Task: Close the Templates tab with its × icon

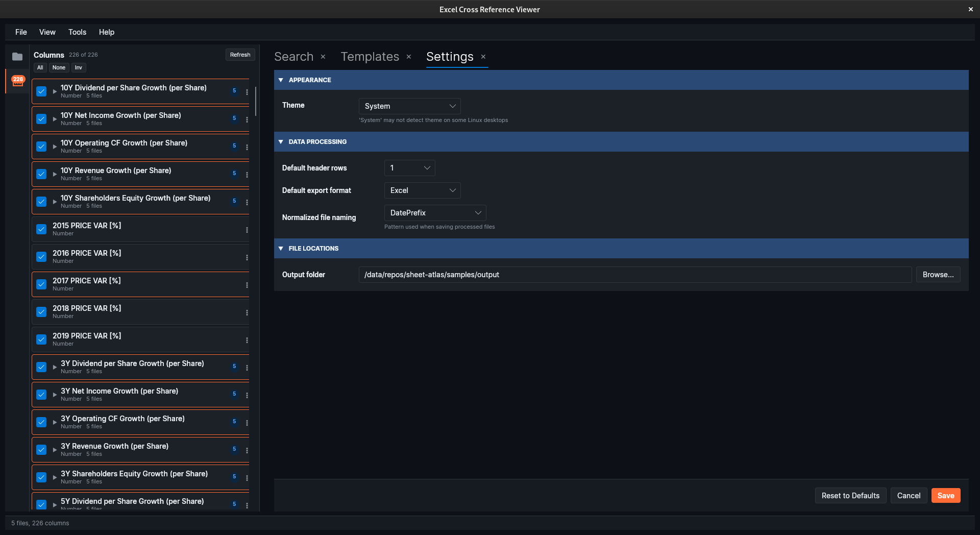Action: 408,57
